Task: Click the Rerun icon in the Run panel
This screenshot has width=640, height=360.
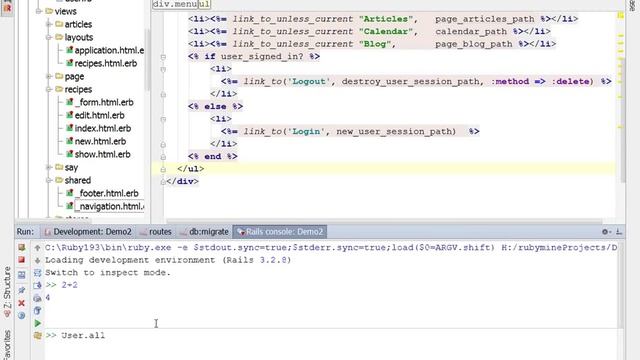Action: tap(22, 247)
